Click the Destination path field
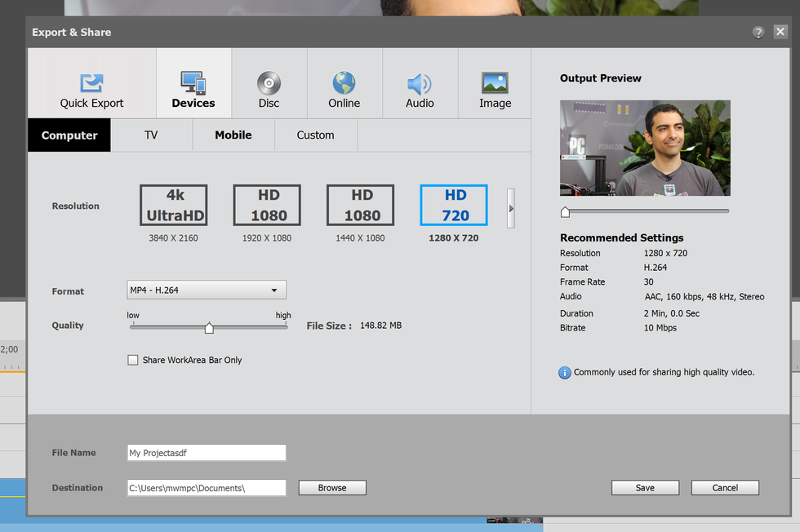The width and height of the screenshot is (800, 532). click(x=207, y=488)
